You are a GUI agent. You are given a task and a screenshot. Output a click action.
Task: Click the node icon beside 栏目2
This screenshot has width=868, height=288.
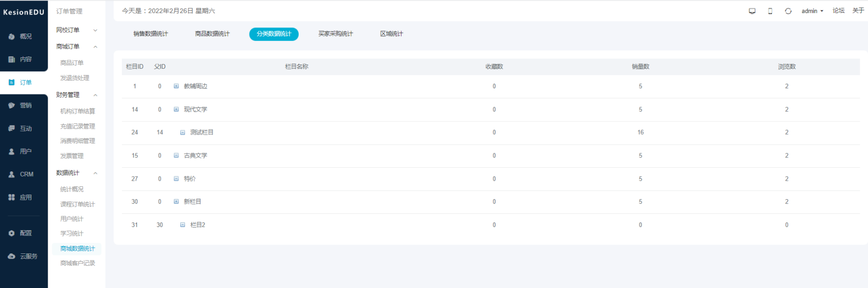pyautogui.click(x=182, y=225)
